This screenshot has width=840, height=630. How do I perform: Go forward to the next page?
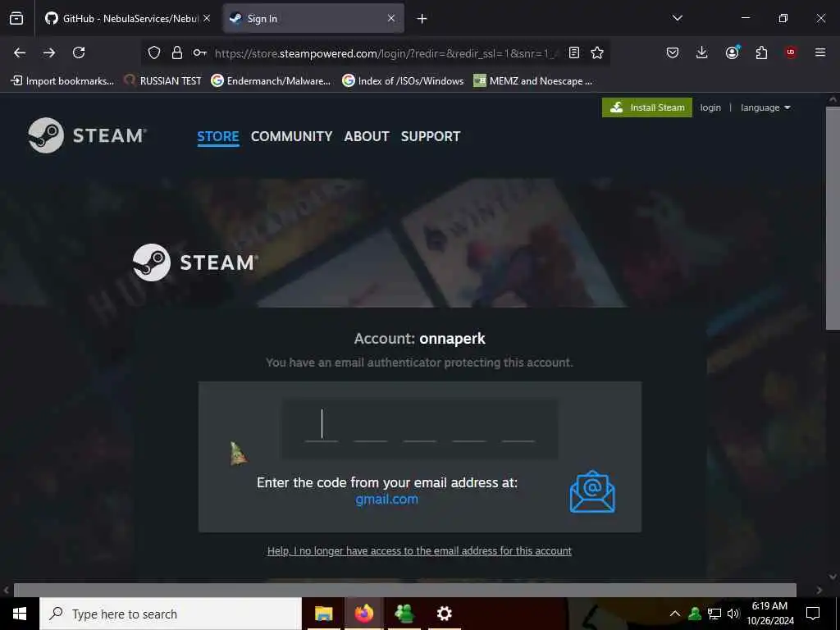[x=49, y=52]
